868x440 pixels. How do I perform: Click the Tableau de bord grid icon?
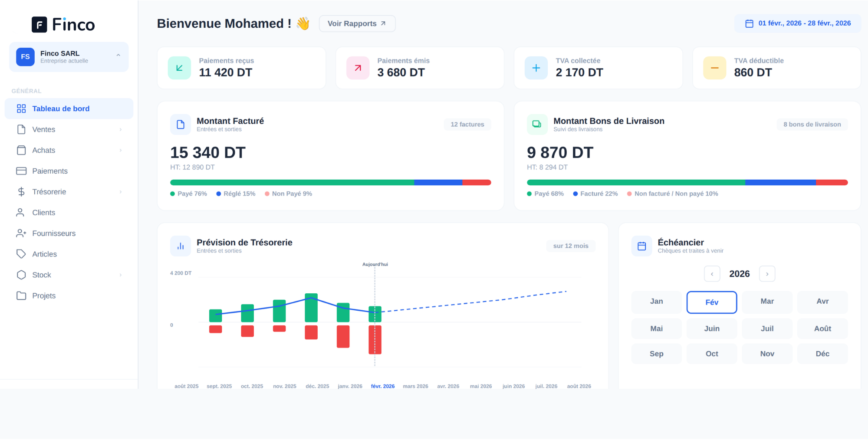[x=21, y=108]
